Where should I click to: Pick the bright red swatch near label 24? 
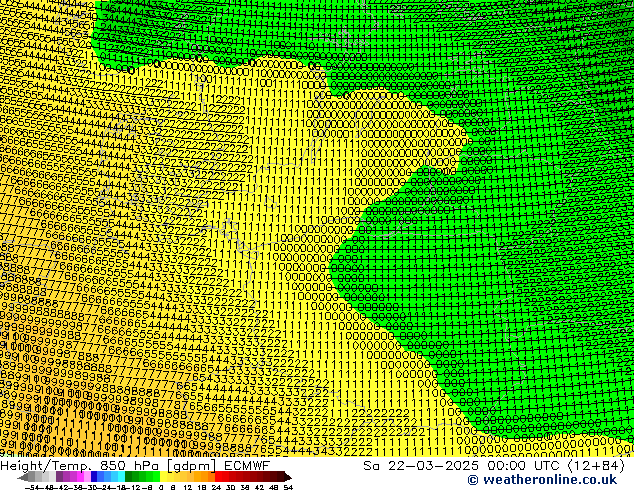[x=218, y=476]
